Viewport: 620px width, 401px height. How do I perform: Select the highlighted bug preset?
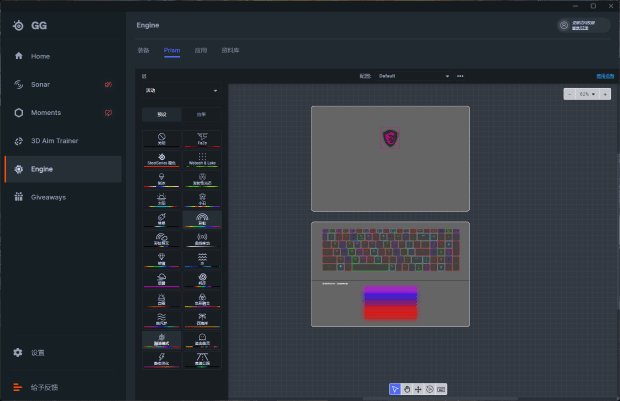pos(162,340)
